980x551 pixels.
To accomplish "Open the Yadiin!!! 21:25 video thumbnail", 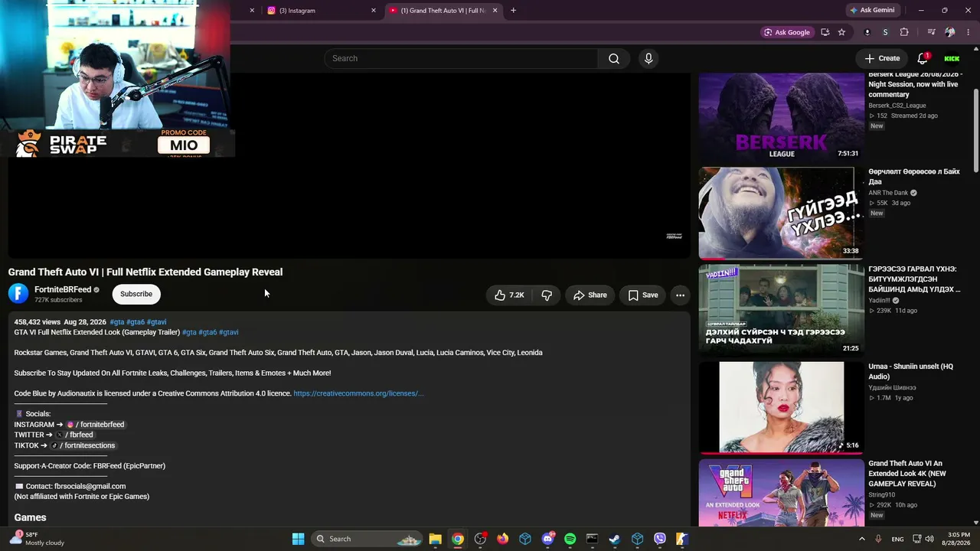I will 781,310.
